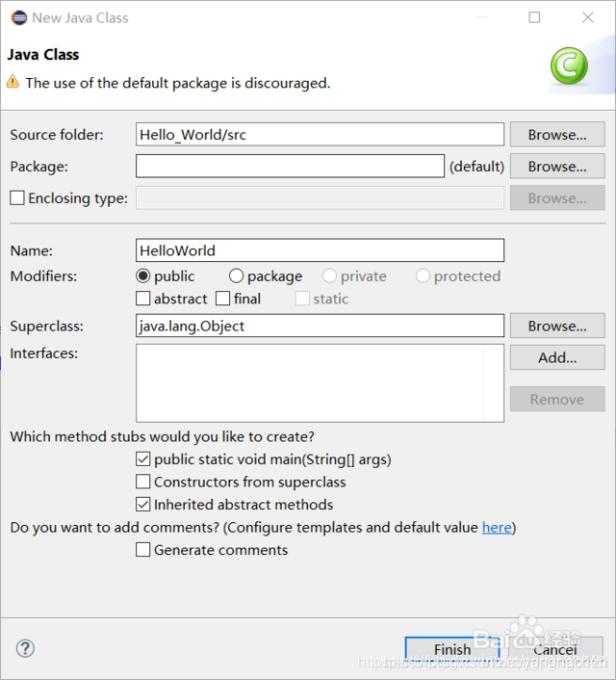Click the Superclass field java.lang.Object
This screenshot has width=616, height=680.
point(320,326)
